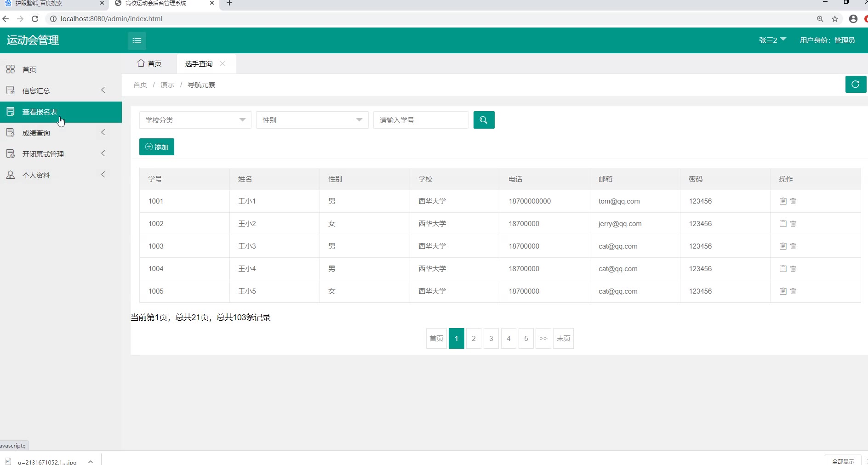
Task: Open the 性别 dropdown filter
Action: point(312,120)
